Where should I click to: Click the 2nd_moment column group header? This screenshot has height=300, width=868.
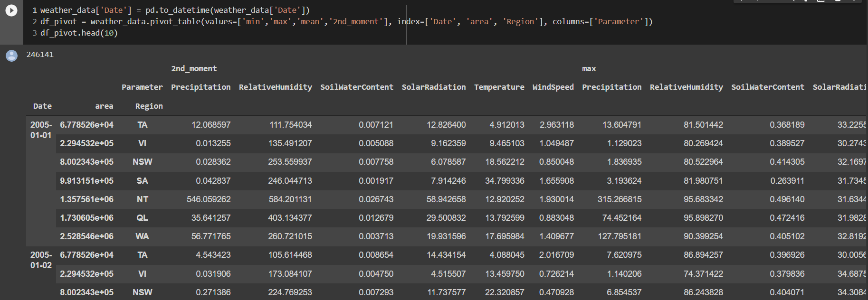[194, 68]
